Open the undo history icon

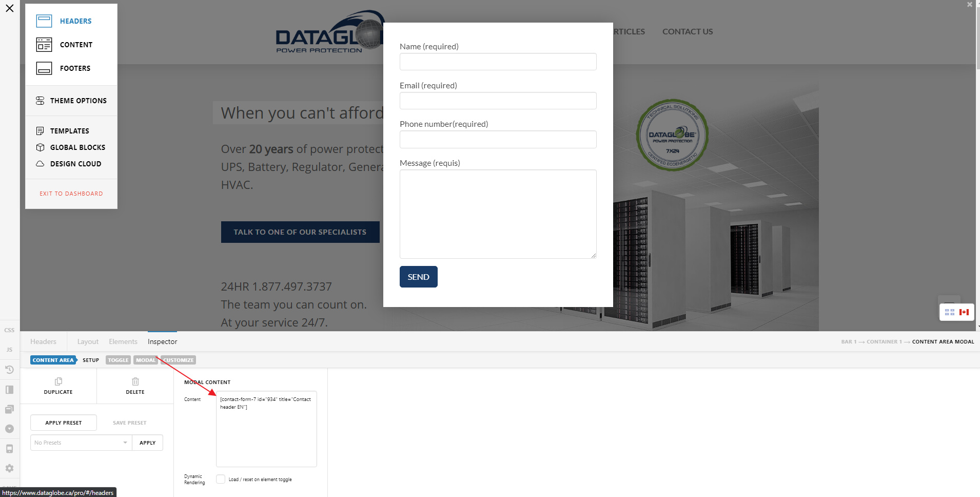[9, 370]
